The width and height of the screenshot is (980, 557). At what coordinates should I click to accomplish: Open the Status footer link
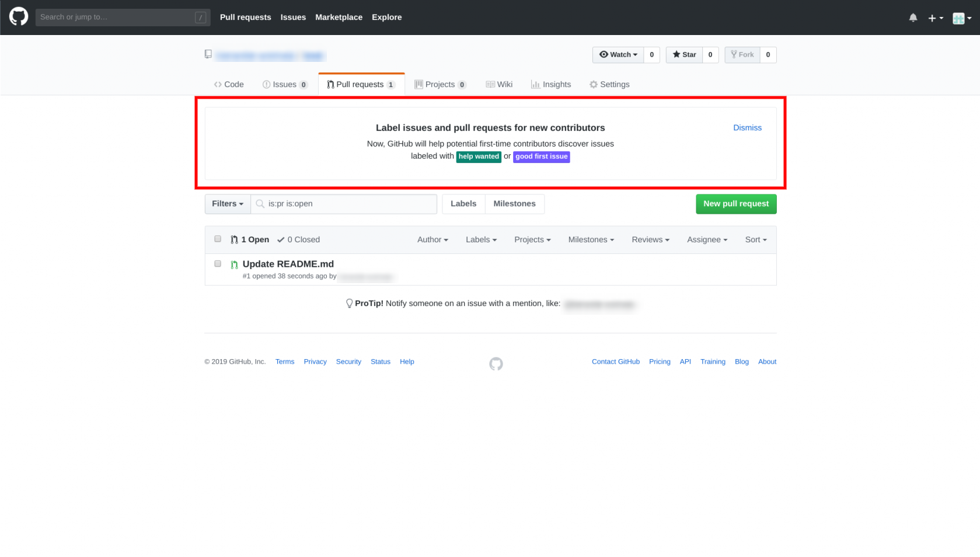tap(381, 362)
